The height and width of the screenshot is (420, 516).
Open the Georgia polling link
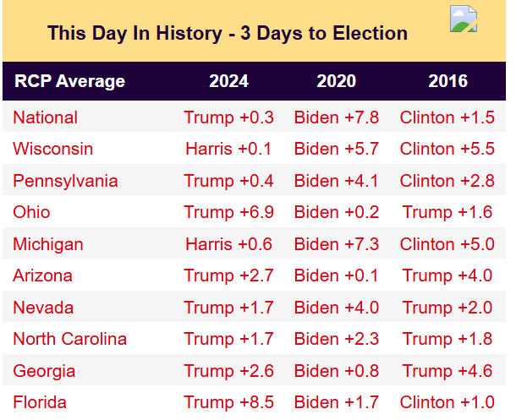click(44, 371)
